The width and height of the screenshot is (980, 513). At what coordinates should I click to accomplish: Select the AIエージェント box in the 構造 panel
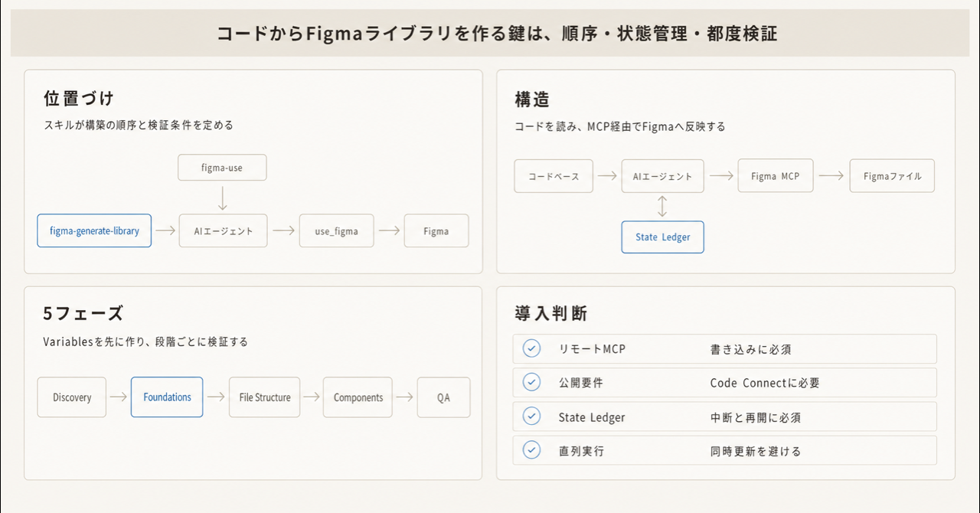(x=662, y=176)
